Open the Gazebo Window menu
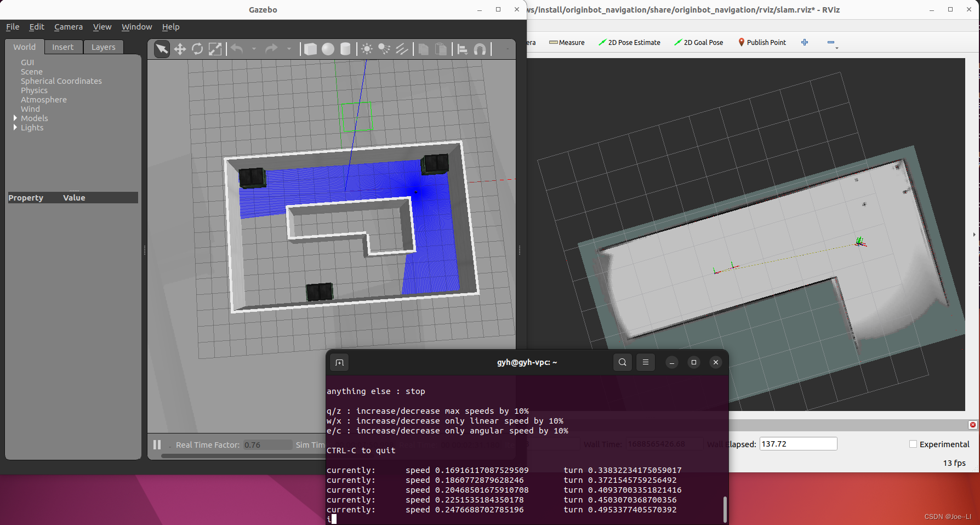This screenshot has width=980, height=525. click(x=136, y=27)
